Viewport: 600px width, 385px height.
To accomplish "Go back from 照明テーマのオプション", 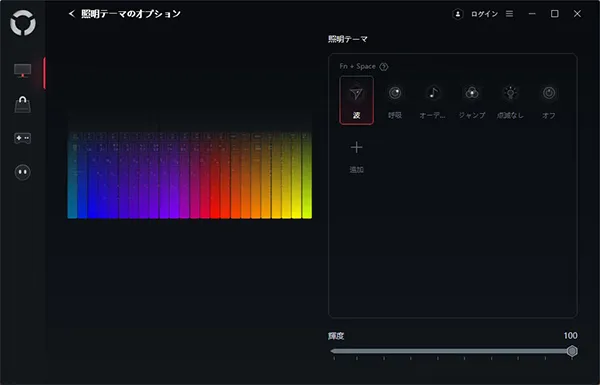I will tap(72, 14).
